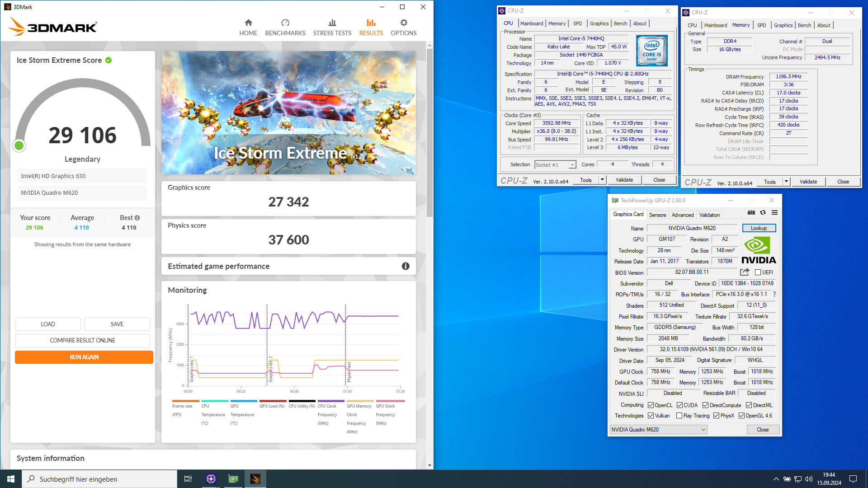Image resolution: width=868 pixels, height=488 pixels.
Task: Click COMPARE RESULT ONLINE
Action: pyautogui.click(x=82, y=340)
